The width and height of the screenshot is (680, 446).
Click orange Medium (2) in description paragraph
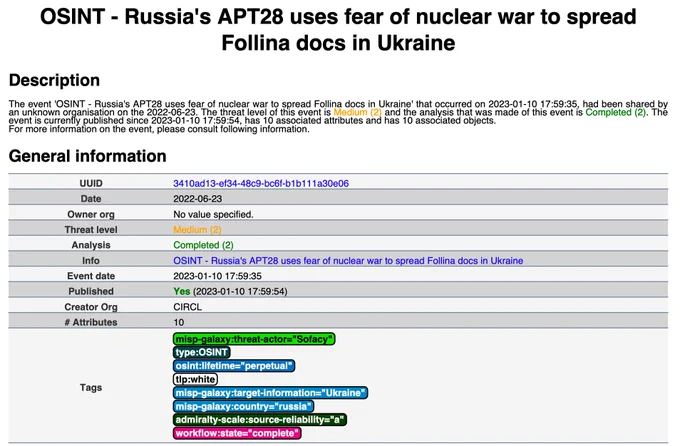pos(357,112)
